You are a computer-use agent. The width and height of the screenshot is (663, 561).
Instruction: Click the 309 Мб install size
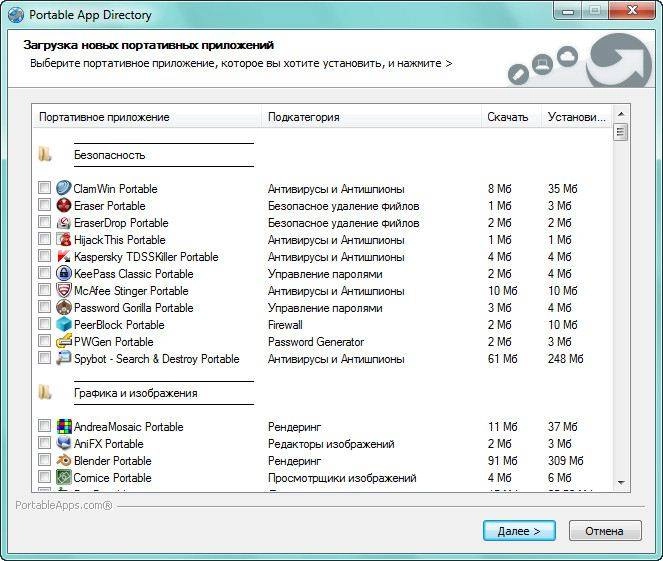(x=565, y=461)
